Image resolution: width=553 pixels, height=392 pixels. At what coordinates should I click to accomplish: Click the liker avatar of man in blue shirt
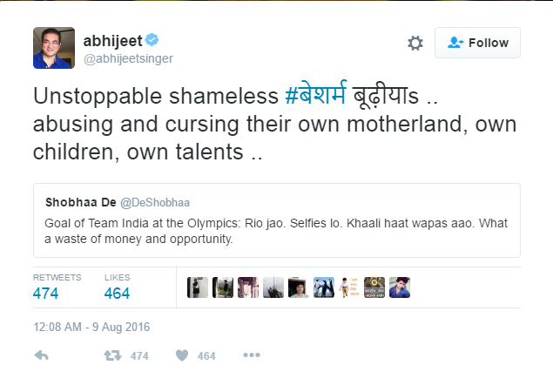(x=400, y=287)
